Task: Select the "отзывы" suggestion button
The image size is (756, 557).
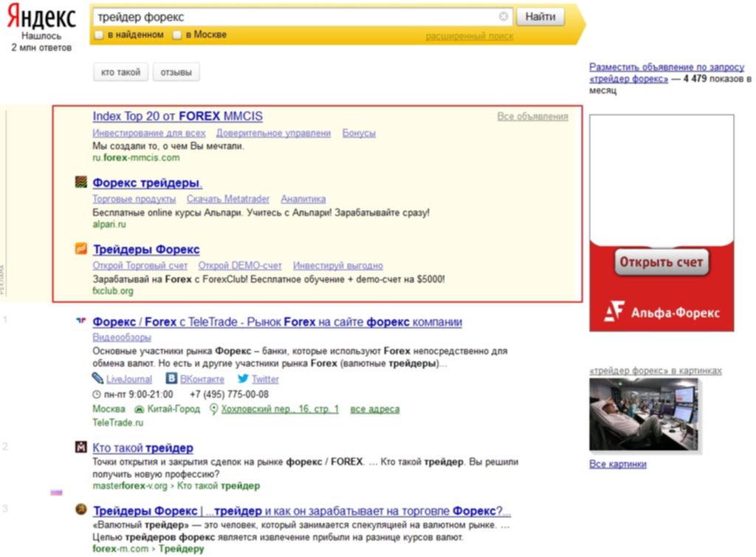Action: point(176,72)
